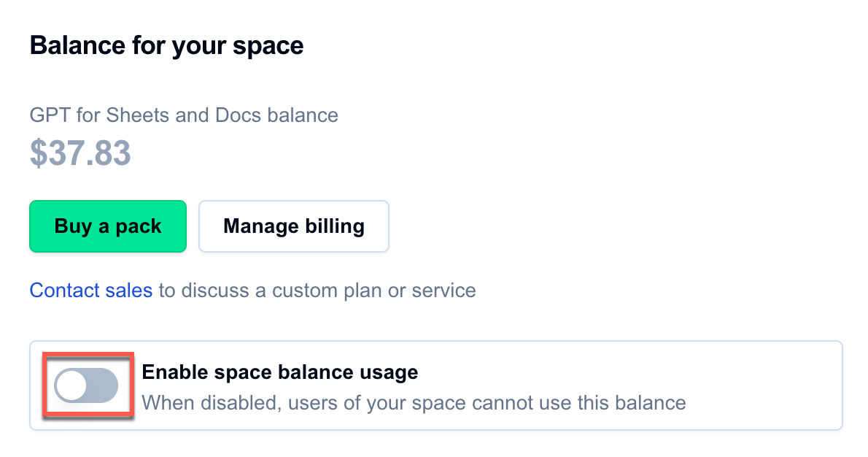Select the dollar balance figure under GPT label
The image size is (868, 457).
(80, 153)
